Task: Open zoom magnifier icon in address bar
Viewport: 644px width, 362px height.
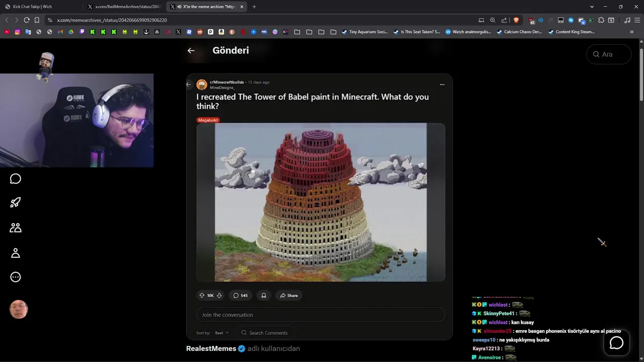Action: [x=493, y=20]
